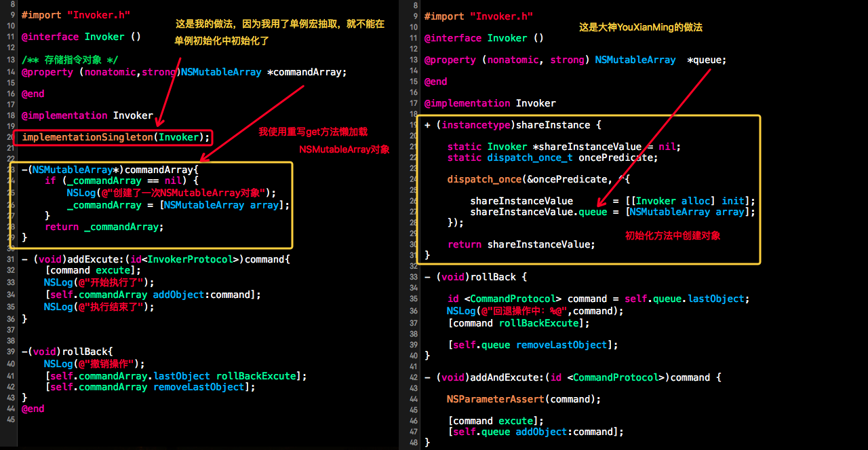This screenshot has height=450, width=868.
Task: Click 'self.queue.lastObject;' in the right pane
Action: coord(686,299)
